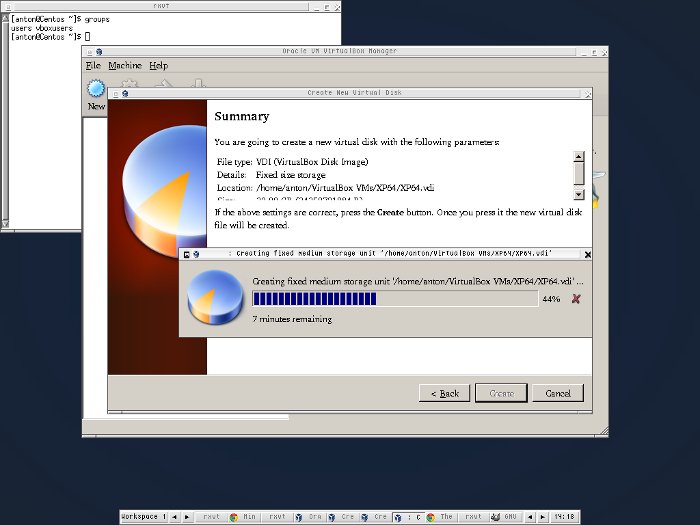Open the GNU taskbar entry with gnu icon
This screenshot has width=700, height=525.
point(506,517)
